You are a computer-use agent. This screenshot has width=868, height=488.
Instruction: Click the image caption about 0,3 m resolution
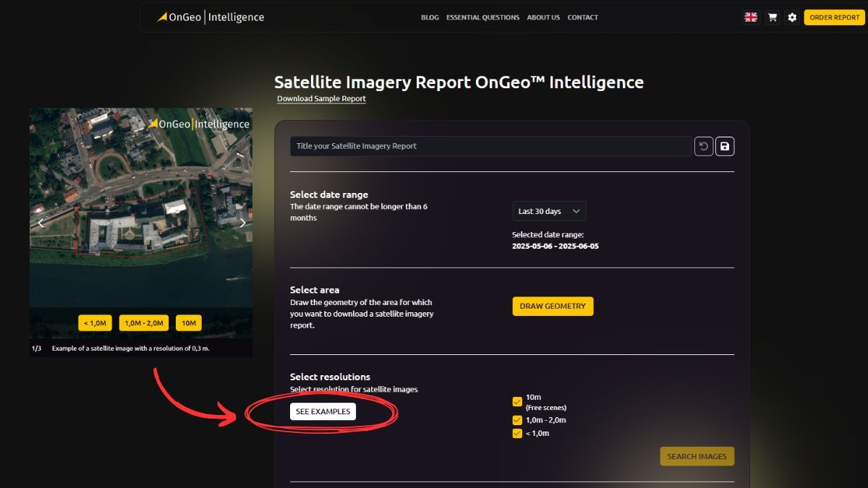[131, 348]
